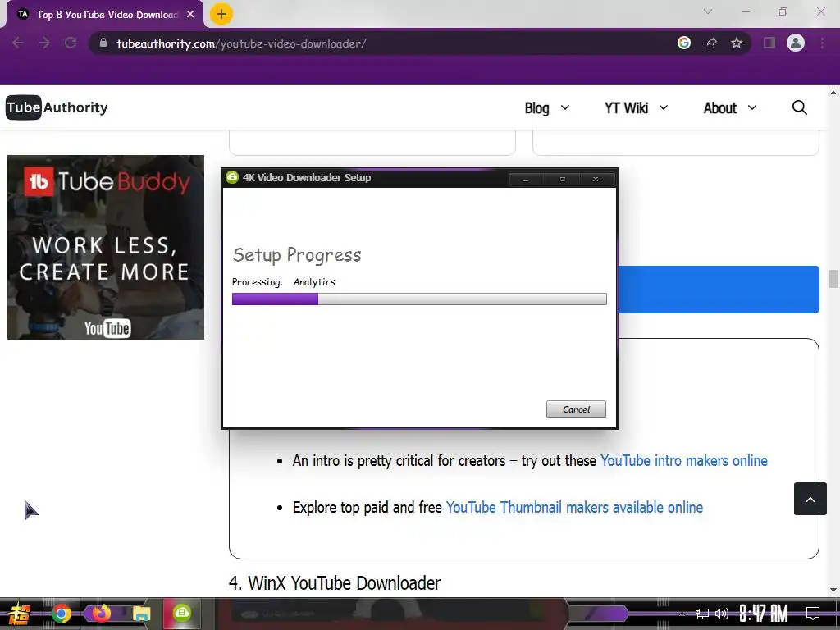Screen dimensions: 840x630
Task: Open a new tab with plus button
Action: 221,14
